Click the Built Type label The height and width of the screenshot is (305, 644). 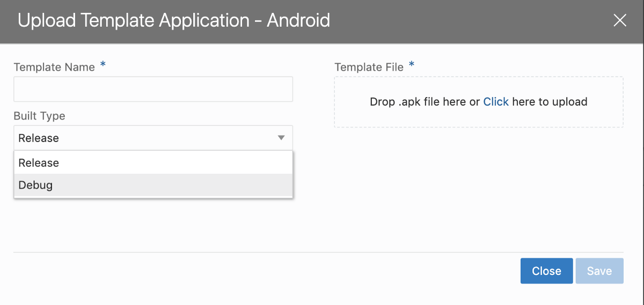click(x=39, y=116)
